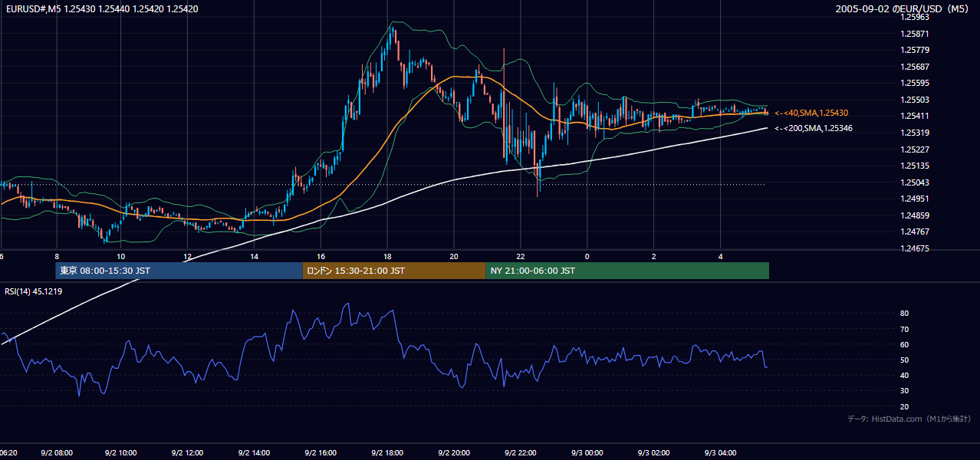Viewport: 980px width, 460px height.
Task: Click the 9/2 22:00 date axis label
Action: pyautogui.click(x=521, y=453)
